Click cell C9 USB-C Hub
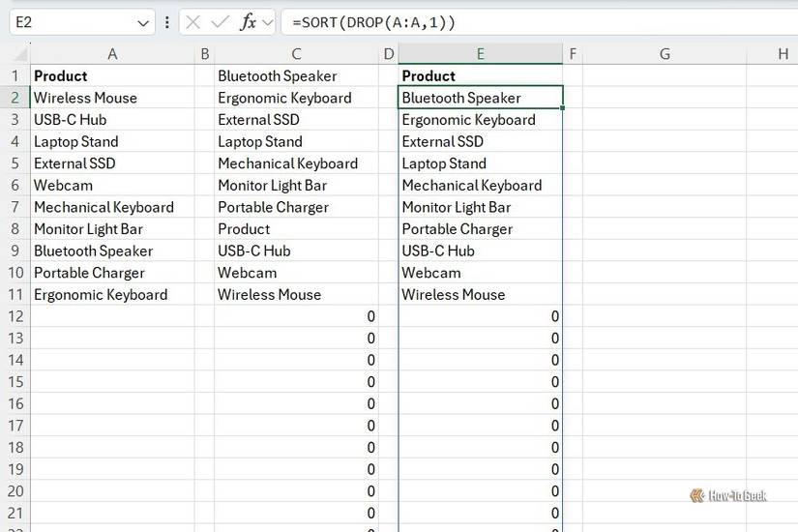Viewport: 798px width, 532px height. point(296,251)
